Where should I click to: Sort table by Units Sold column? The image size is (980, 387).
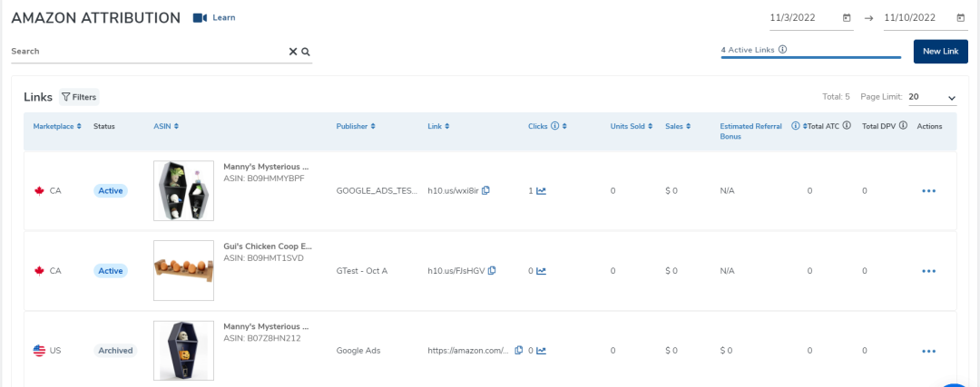pos(632,126)
